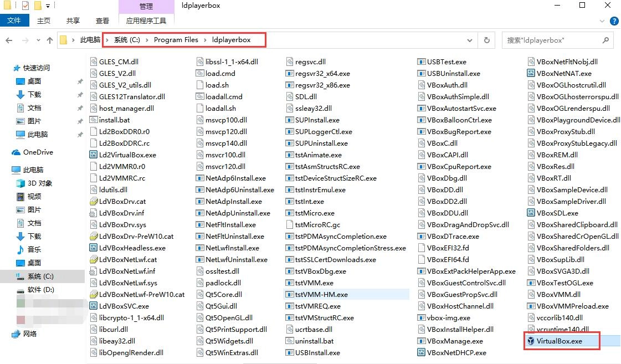Select the Ld2BoxDDR0.r0 file
Viewport: 621px width, 364px height.
coord(120,131)
